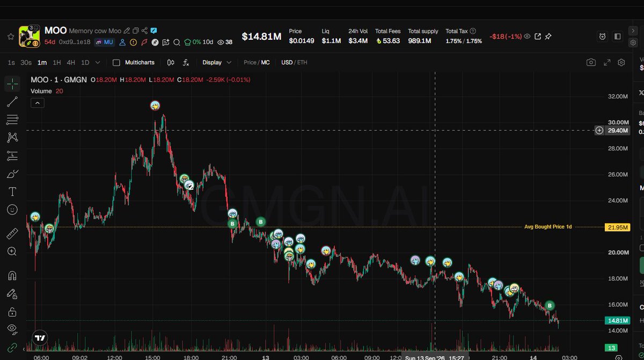Image resolution: width=644 pixels, height=360 pixels.
Task: Toggle chart between Price and MC
Action: pyautogui.click(x=257, y=62)
